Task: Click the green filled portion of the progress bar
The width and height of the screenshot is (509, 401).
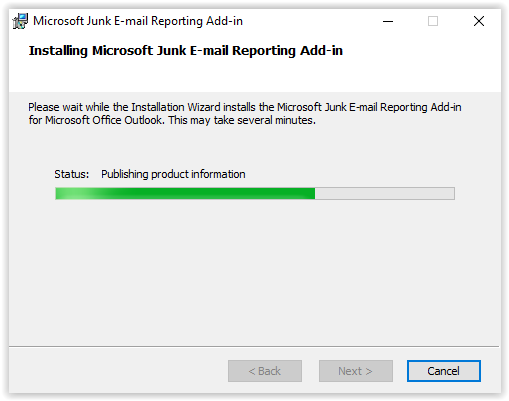Action: [x=185, y=193]
